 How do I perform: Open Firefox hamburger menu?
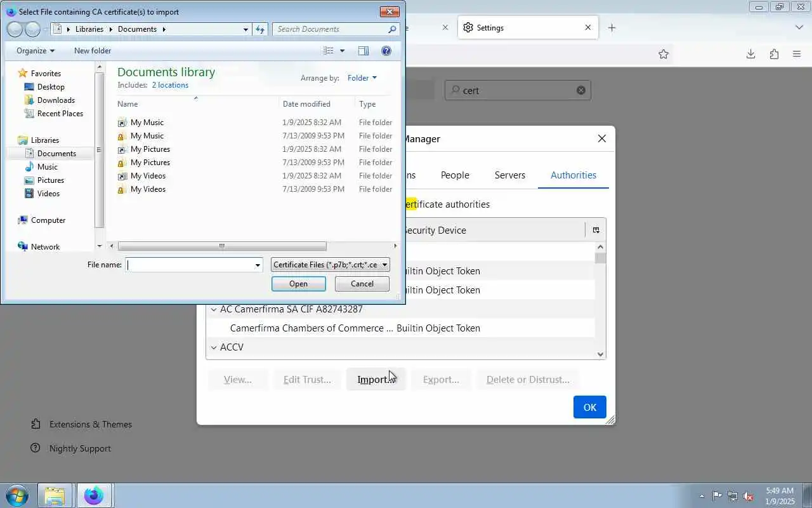pos(797,54)
